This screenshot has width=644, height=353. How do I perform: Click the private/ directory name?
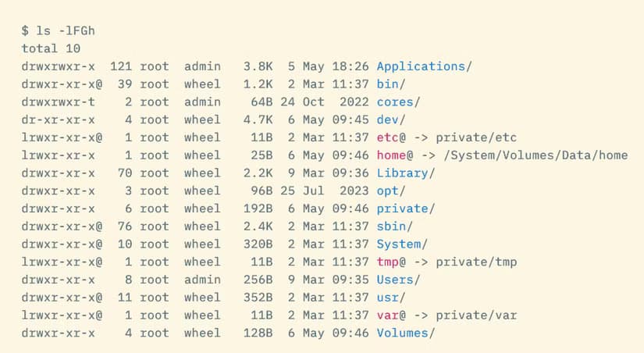406,209
